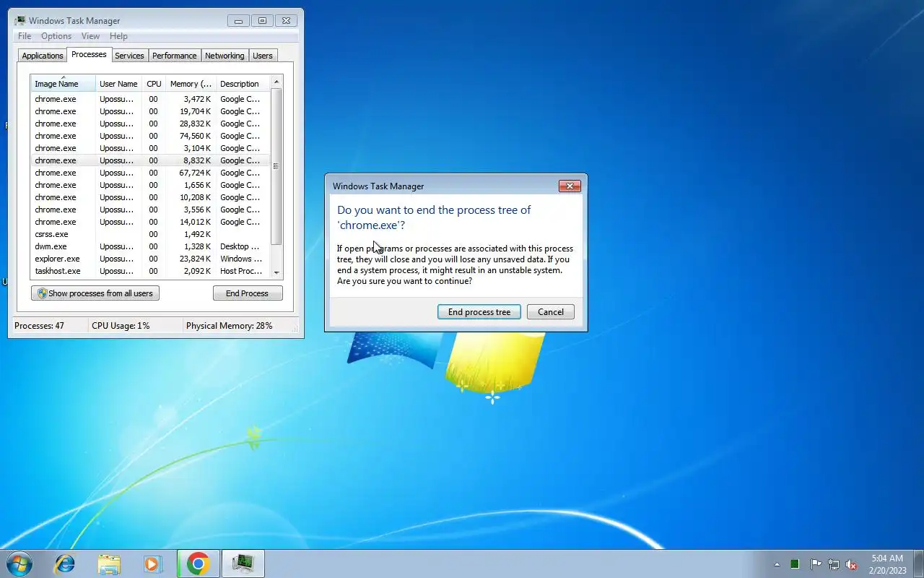The image size is (924, 578).
Task: Open Windows Explorer folder taskbar icon
Action: (109, 564)
